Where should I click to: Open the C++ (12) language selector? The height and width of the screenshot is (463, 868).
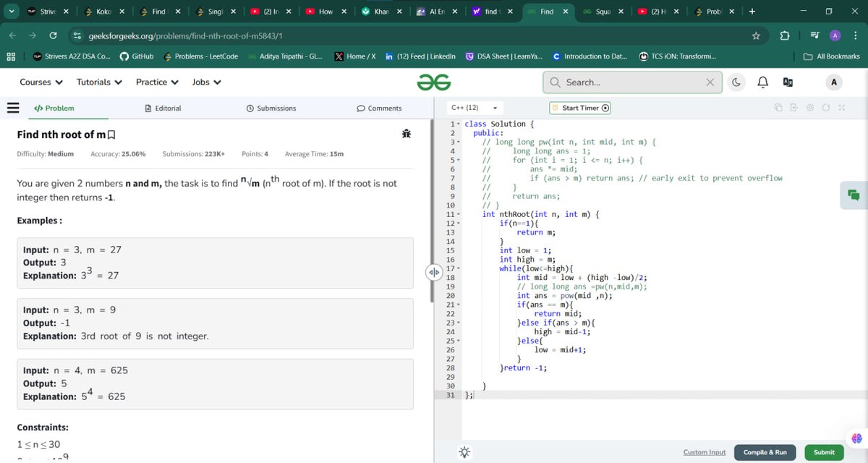tap(474, 108)
